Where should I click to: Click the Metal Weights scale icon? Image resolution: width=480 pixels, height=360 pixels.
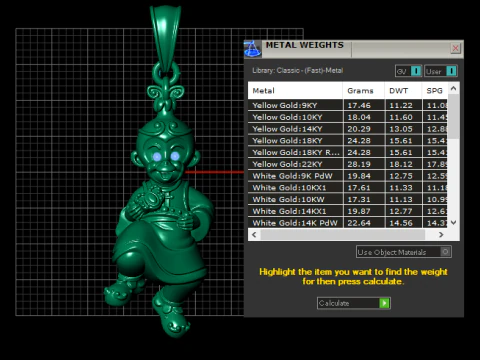coord(252,49)
